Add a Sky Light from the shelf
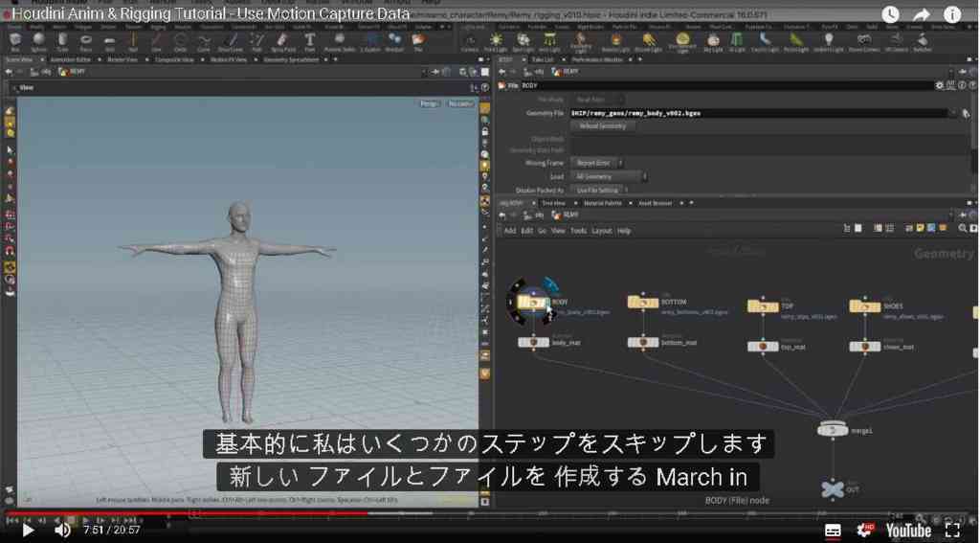This screenshot has width=980, height=543. tap(713, 42)
